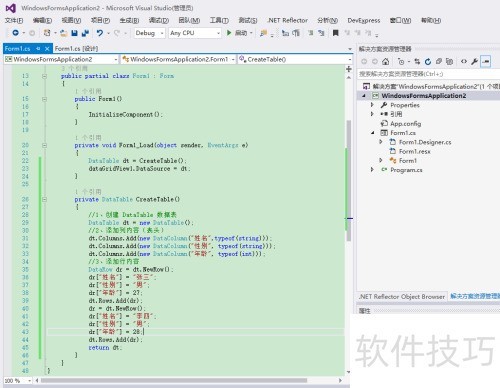Click the Solution Explorer search box
The height and width of the screenshot is (388, 500).
coord(429,74)
